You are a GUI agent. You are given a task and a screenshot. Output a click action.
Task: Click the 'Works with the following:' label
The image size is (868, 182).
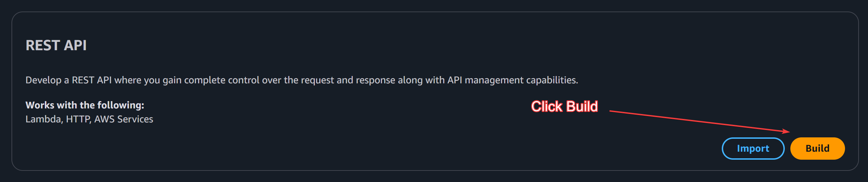click(x=85, y=105)
